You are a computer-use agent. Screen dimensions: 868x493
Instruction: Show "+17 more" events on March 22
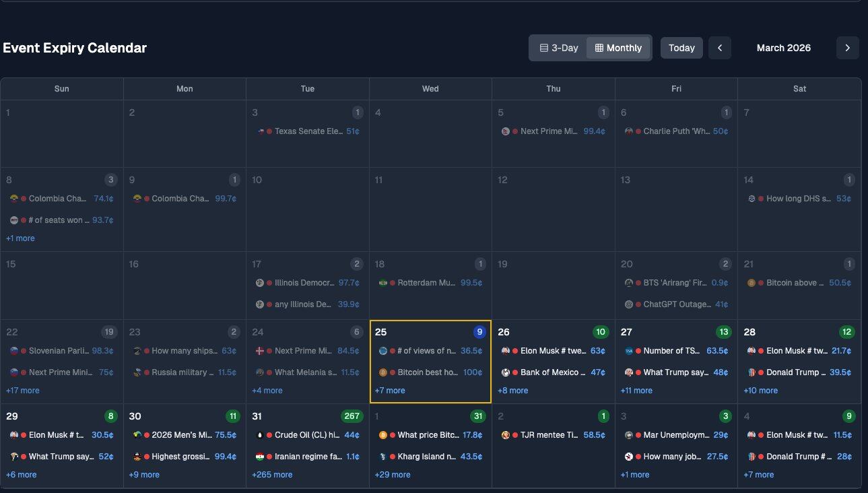click(23, 391)
